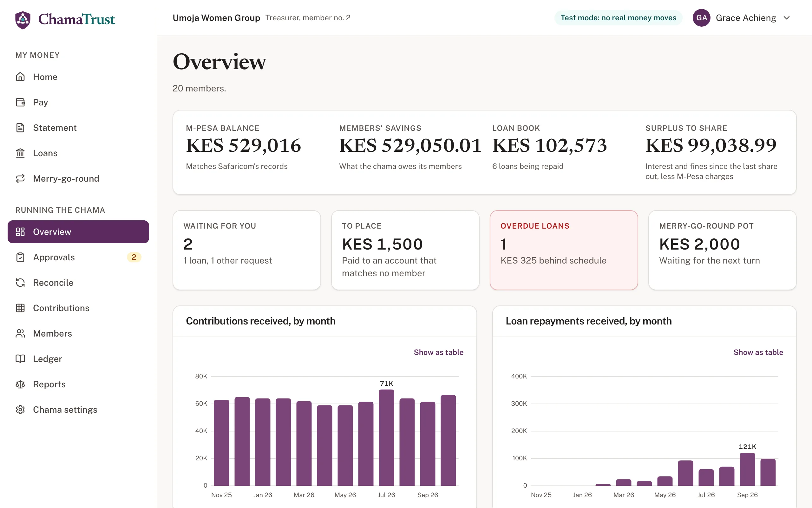Click the Grace Achieng user name
812x508 pixels.
[x=746, y=18]
